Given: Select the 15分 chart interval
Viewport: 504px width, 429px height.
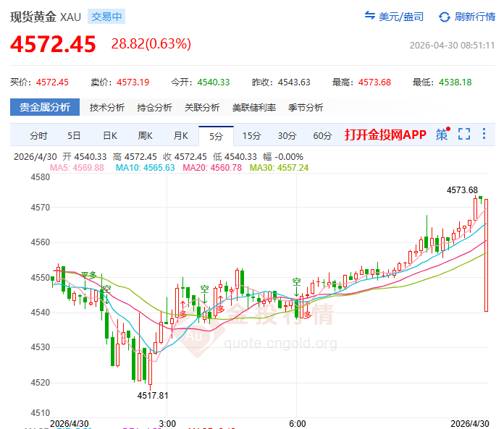Looking at the screenshot, I should click(251, 136).
